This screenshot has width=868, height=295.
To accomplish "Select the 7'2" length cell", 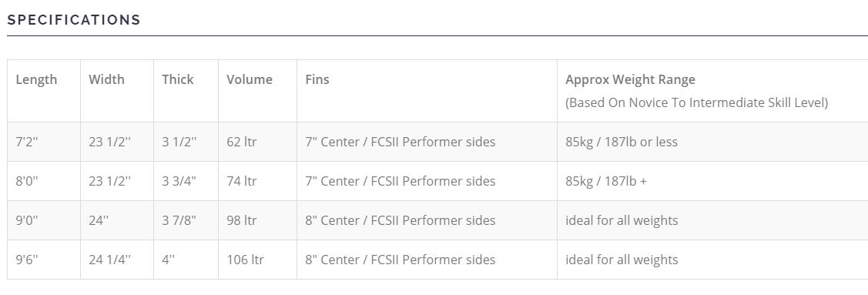I will tap(44, 142).
